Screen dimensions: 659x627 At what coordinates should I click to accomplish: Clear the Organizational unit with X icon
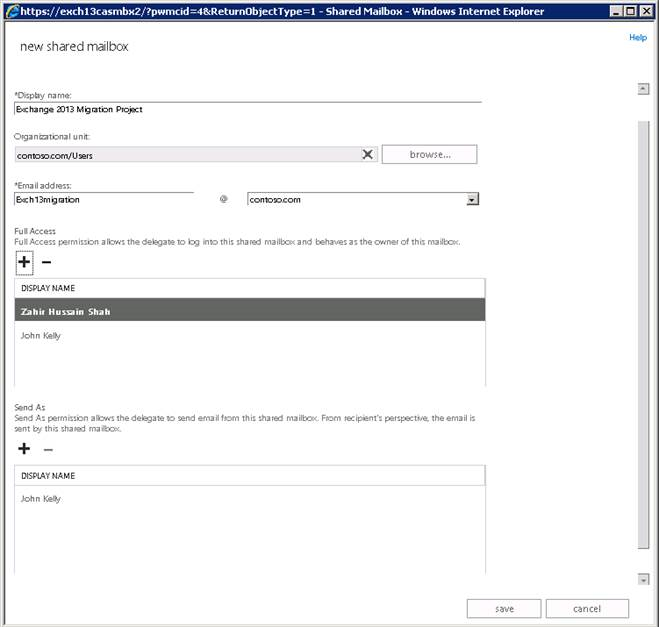click(x=367, y=154)
